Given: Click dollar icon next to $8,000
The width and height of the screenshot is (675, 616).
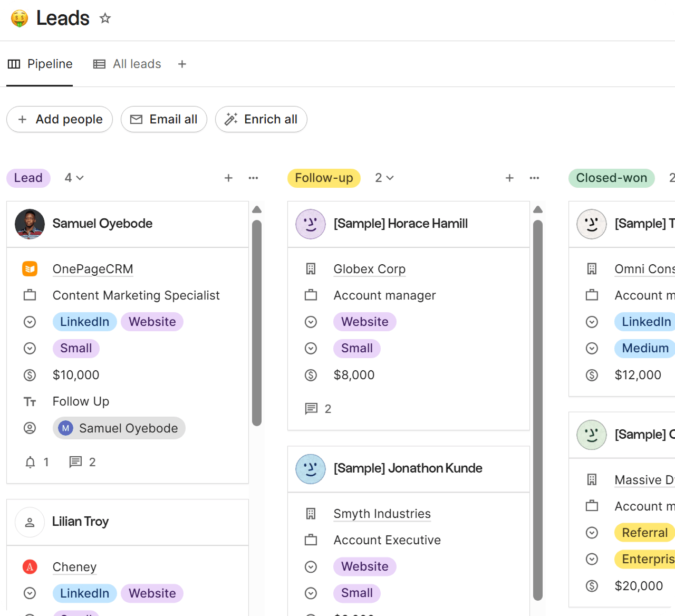Looking at the screenshot, I should pos(311,375).
